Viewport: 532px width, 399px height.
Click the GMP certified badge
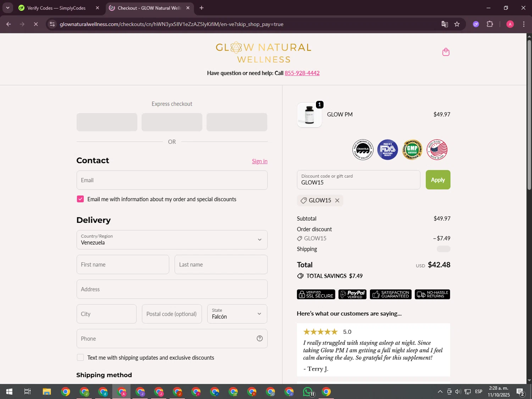[412, 150]
